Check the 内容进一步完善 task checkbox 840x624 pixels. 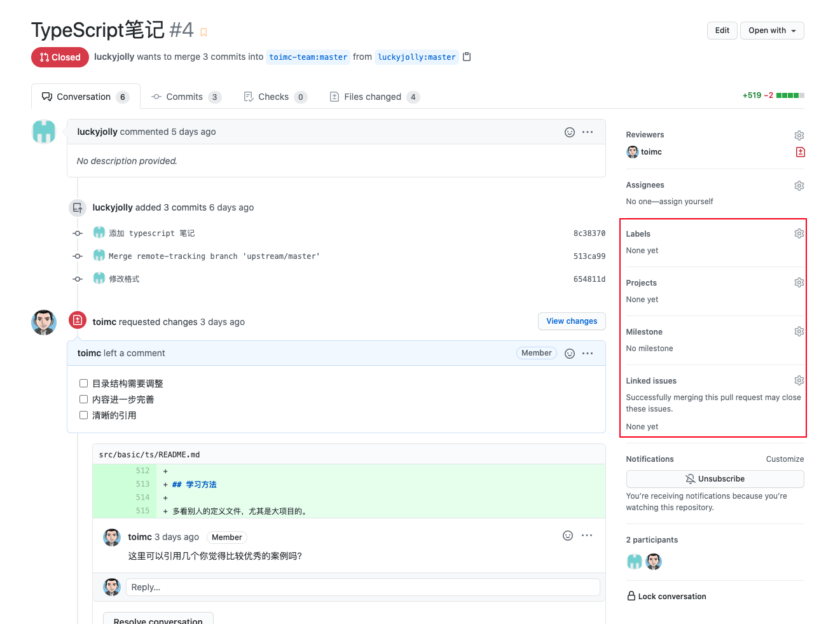pyautogui.click(x=83, y=399)
